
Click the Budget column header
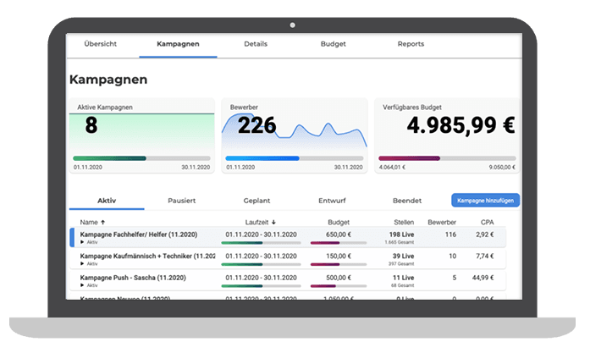pyautogui.click(x=339, y=223)
